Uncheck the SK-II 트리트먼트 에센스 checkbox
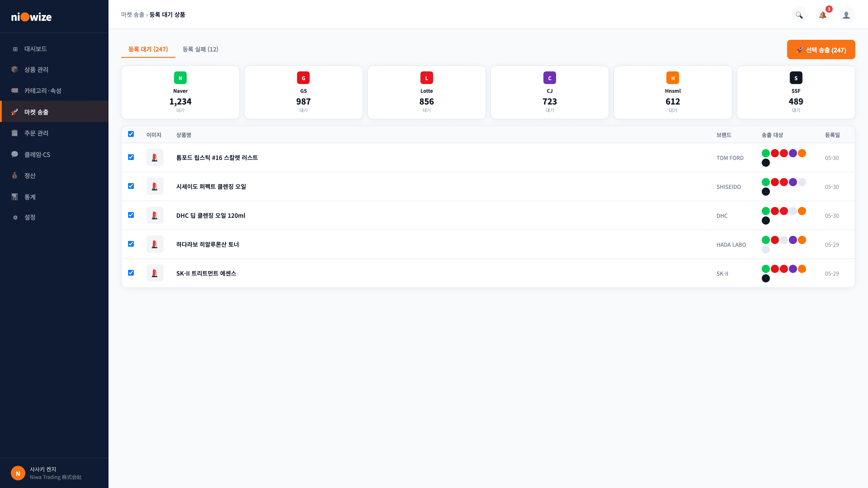The image size is (868, 488). [x=131, y=273]
